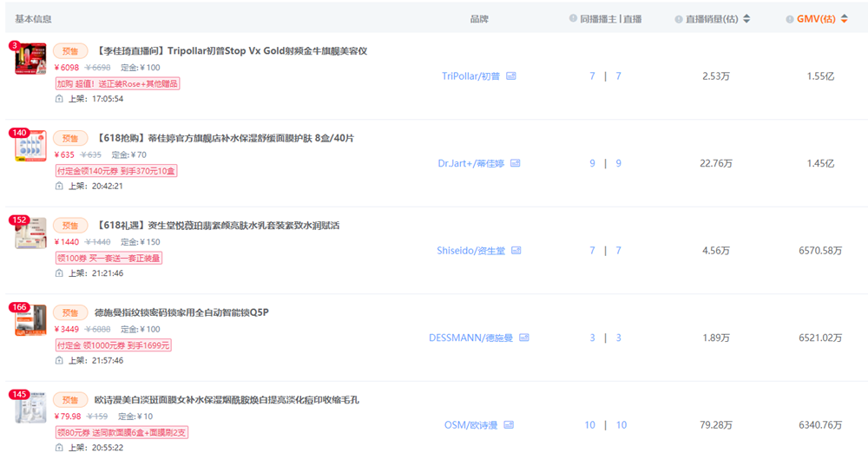Click price ¥79.98 of 欧诗漫 mask
This screenshot has width=868, height=466.
(x=68, y=417)
